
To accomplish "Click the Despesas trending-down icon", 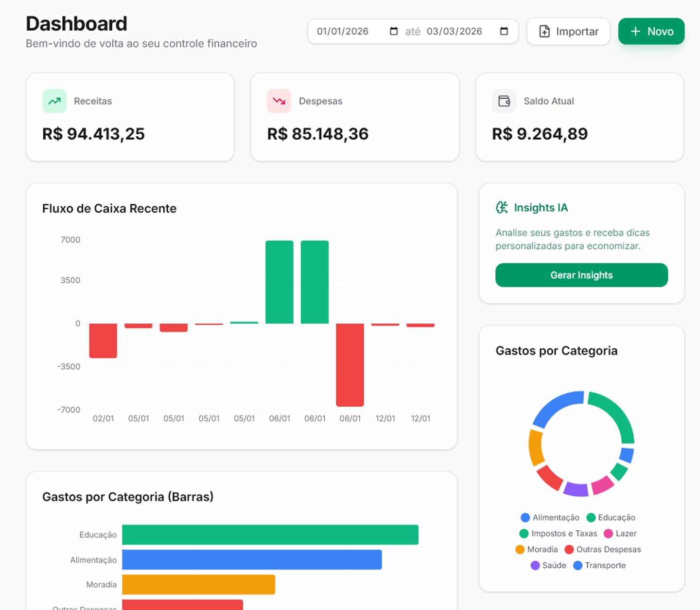I will (x=279, y=101).
